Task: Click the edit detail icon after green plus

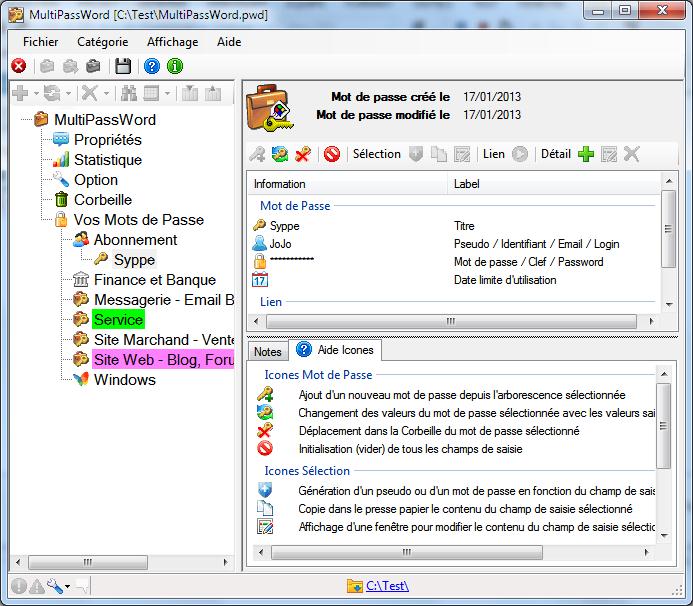Action: (x=609, y=154)
